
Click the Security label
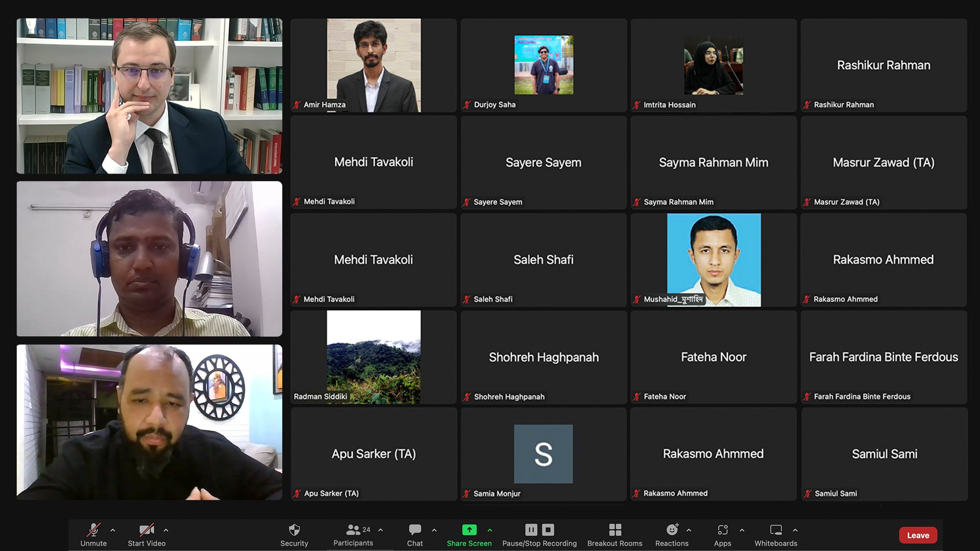click(294, 543)
